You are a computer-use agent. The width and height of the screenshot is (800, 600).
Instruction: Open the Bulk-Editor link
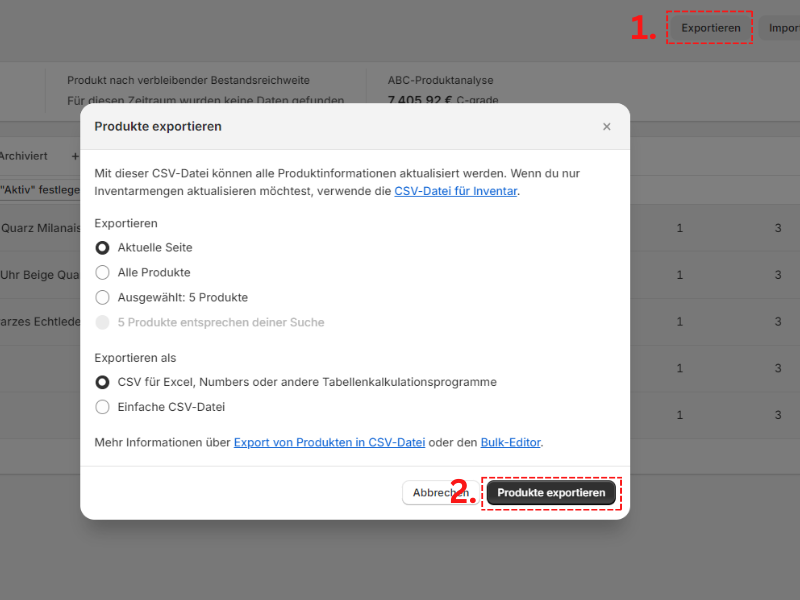point(511,441)
